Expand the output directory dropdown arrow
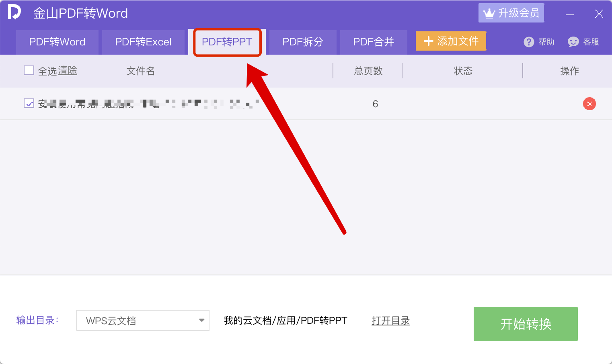 click(201, 320)
